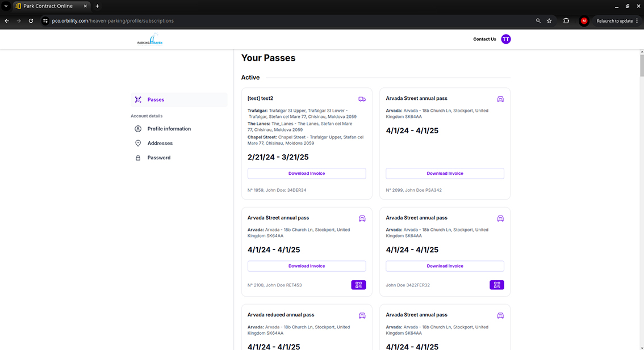
Task: Open the Passes sidebar section
Action: [156, 100]
